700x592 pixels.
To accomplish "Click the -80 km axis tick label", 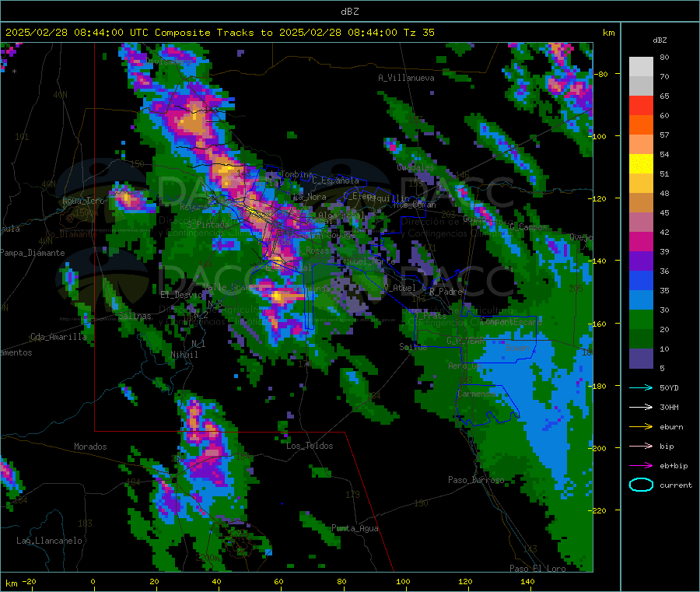I will (x=601, y=74).
